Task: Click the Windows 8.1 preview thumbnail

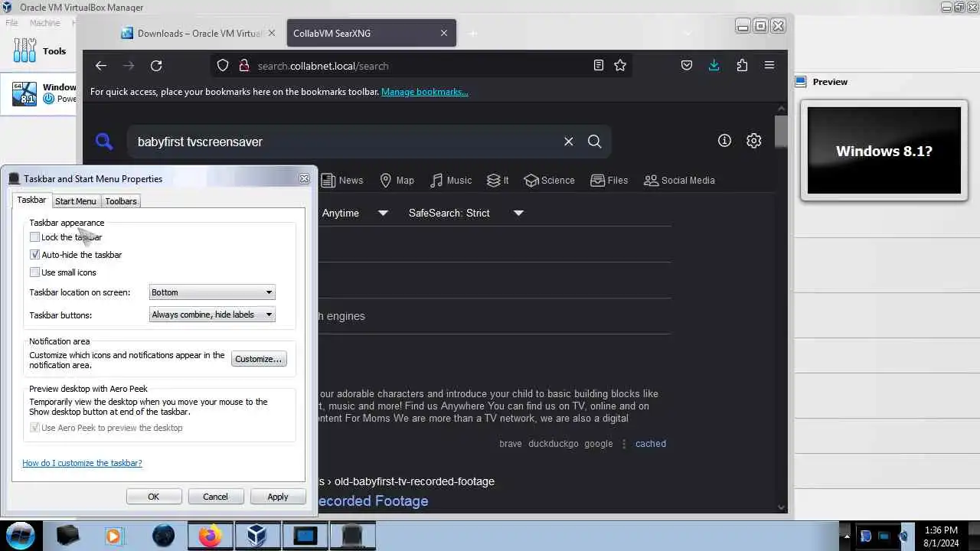Action: [x=884, y=151]
